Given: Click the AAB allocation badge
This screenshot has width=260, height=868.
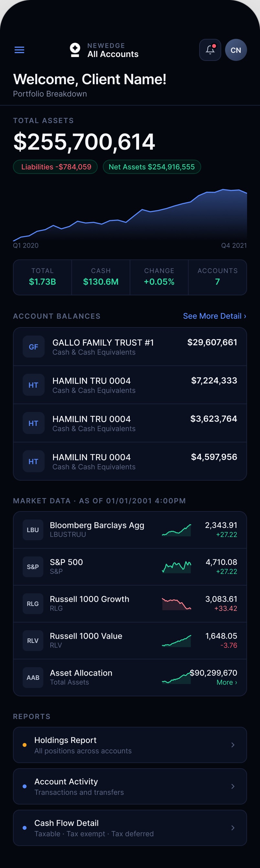Looking at the screenshot, I should [33, 677].
